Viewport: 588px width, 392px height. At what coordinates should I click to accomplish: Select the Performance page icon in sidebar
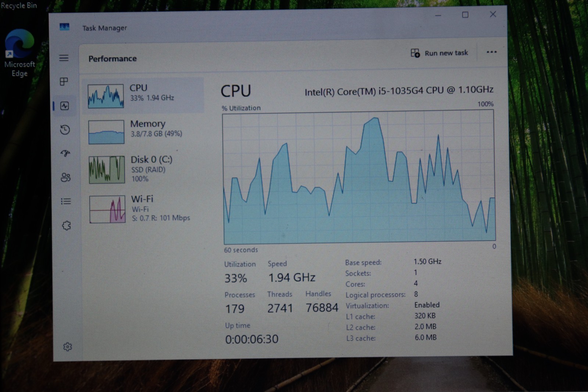(65, 106)
